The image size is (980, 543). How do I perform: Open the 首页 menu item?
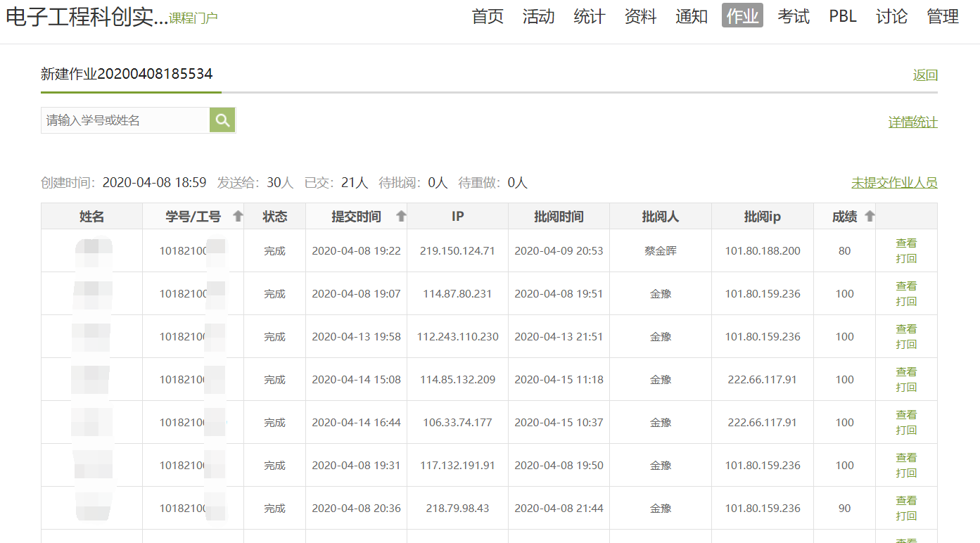pos(488,16)
